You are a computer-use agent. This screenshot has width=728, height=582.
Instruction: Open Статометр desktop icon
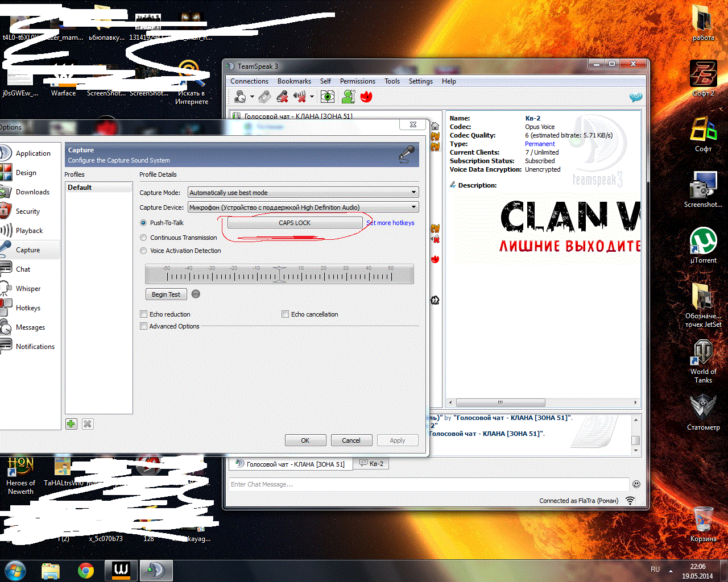point(703,413)
